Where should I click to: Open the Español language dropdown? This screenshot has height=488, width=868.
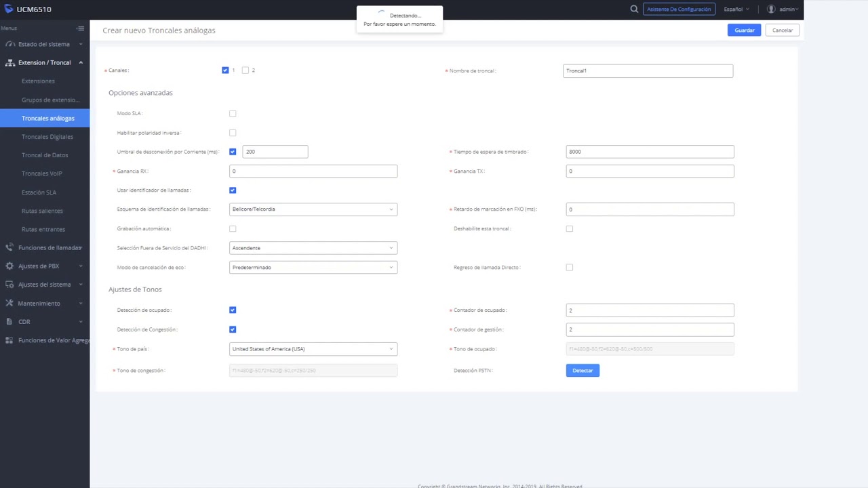(736, 9)
